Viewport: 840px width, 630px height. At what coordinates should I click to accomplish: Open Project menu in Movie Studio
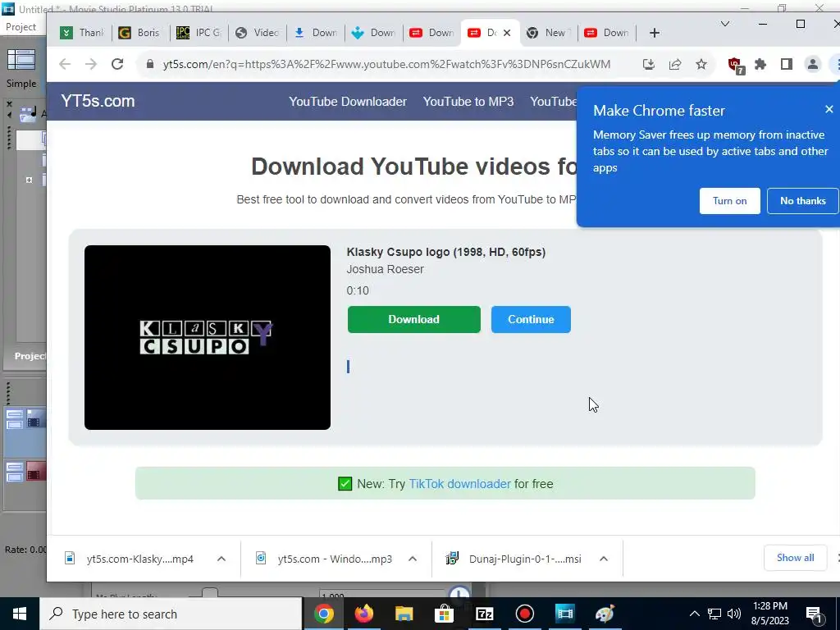pos(21,27)
